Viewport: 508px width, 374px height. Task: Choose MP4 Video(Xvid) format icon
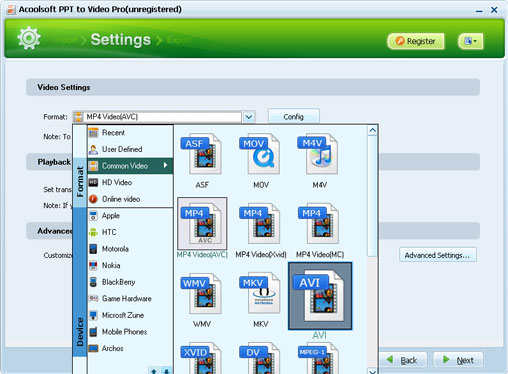pos(260,224)
